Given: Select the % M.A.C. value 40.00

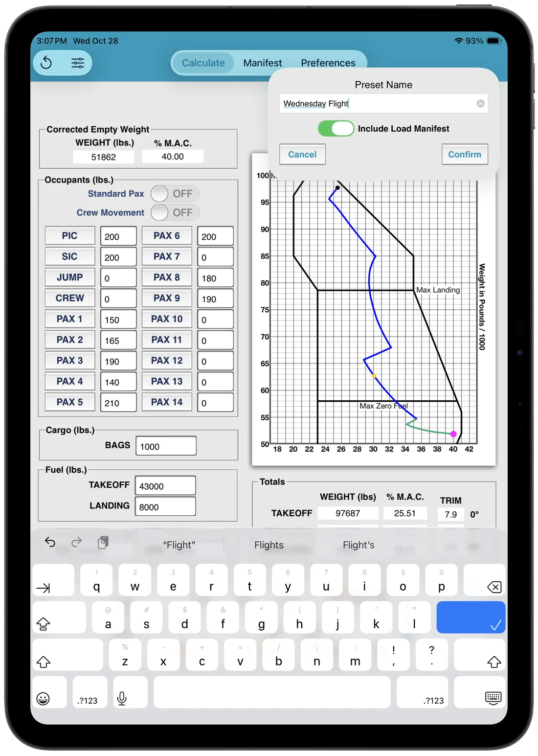Looking at the screenshot, I should coord(173,157).
